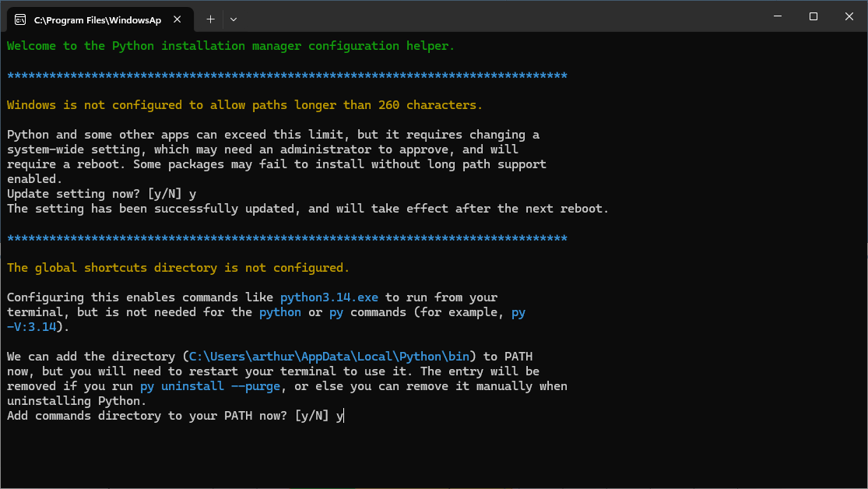Click "Update setting now? [y/N] y" line
This screenshot has height=489, width=868.
click(101, 194)
